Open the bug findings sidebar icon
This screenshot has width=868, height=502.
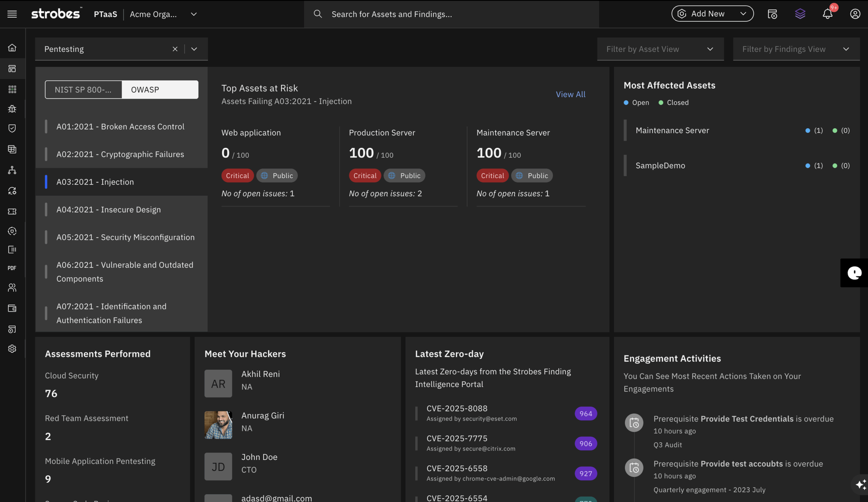[12, 109]
